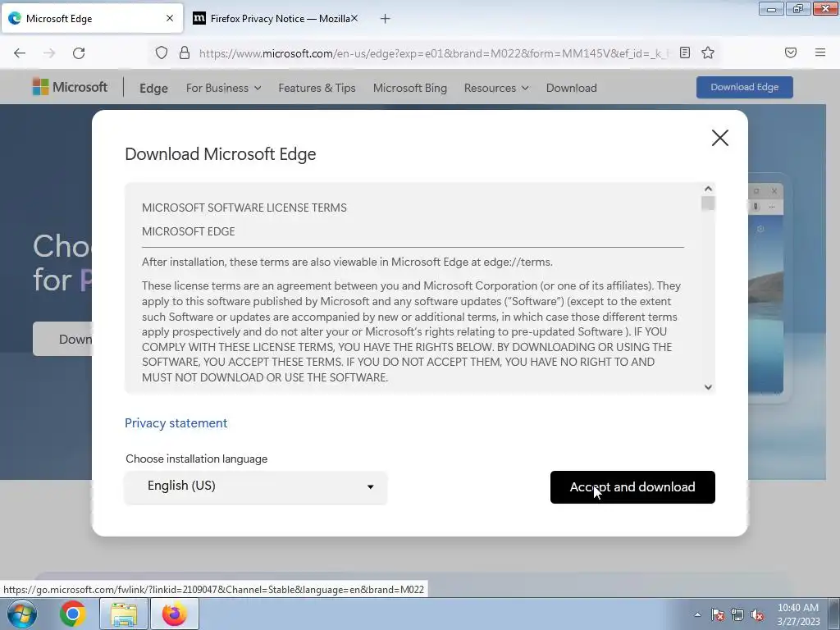Open the muted volume tray icon
This screenshot has width=840, height=630.
coord(757,614)
